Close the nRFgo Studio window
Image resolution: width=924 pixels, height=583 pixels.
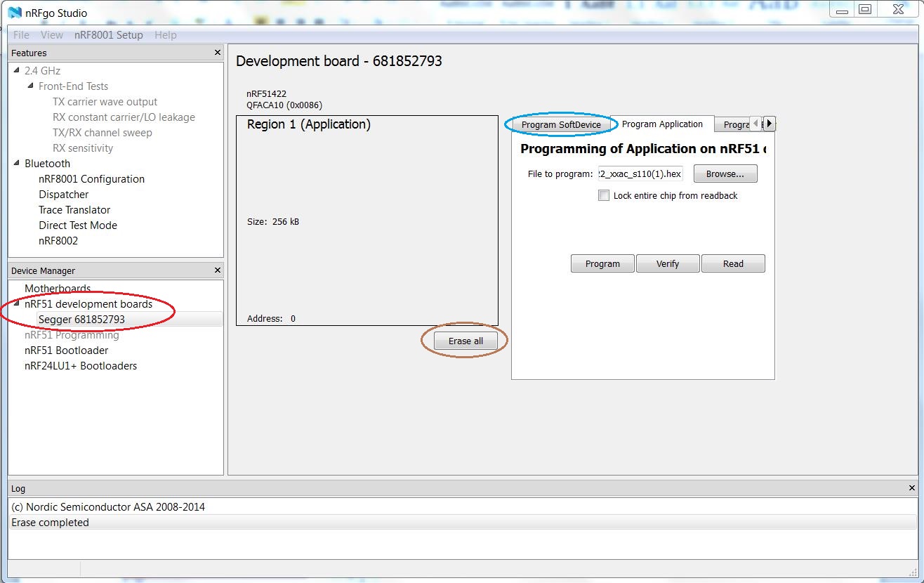click(898, 9)
